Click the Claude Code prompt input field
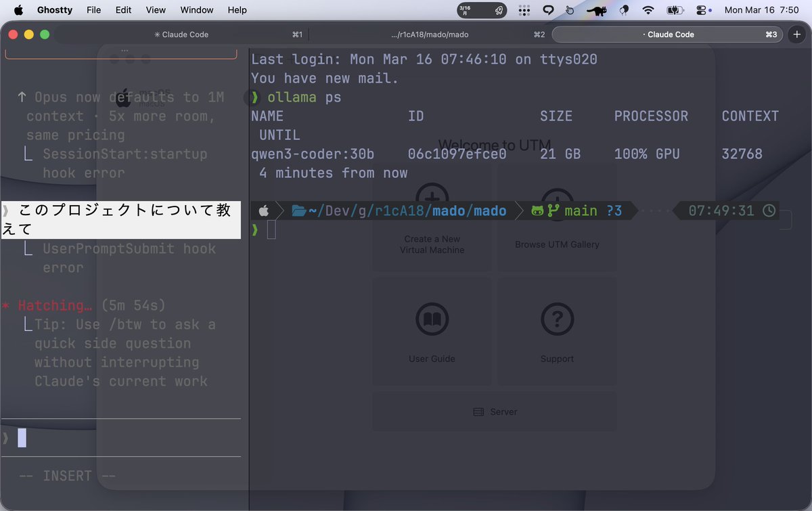The height and width of the screenshot is (511, 812). tap(122, 438)
